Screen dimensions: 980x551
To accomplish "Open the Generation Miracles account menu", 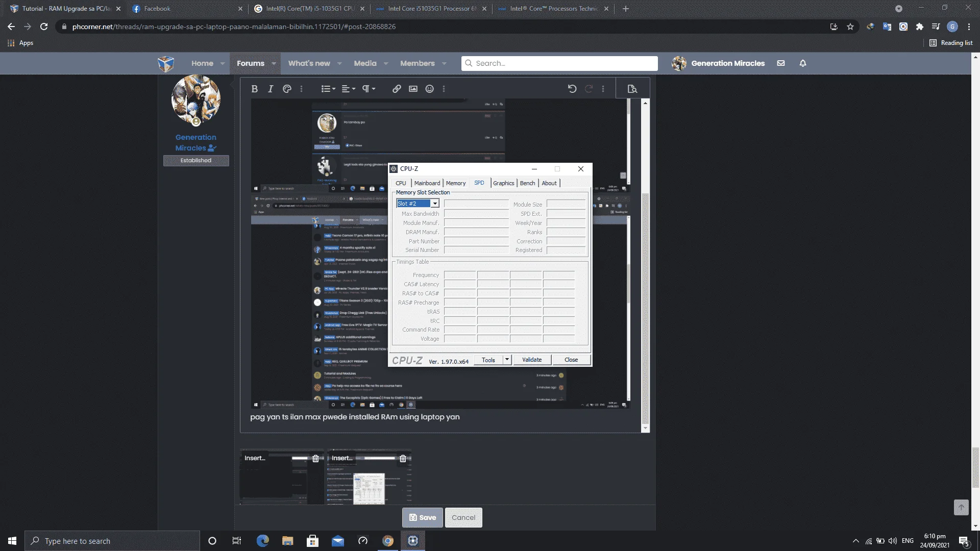I will (x=718, y=63).
